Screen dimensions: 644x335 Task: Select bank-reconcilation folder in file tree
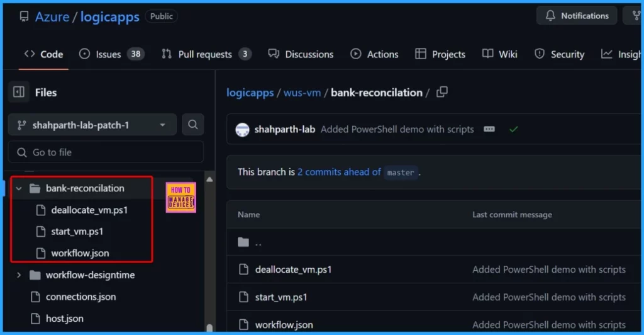point(85,188)
